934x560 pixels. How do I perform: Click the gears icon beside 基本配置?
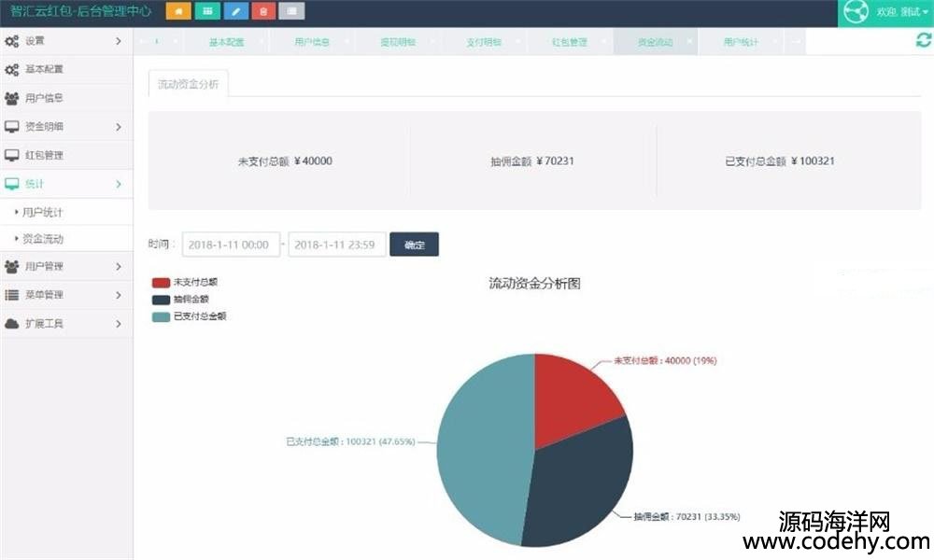pos(12,70)
